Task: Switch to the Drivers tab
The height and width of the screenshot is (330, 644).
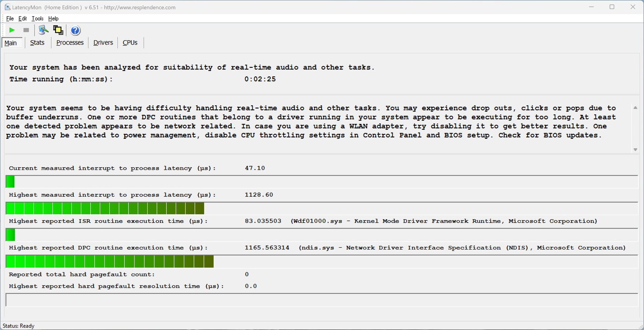Action: click(x=103, y=43)
